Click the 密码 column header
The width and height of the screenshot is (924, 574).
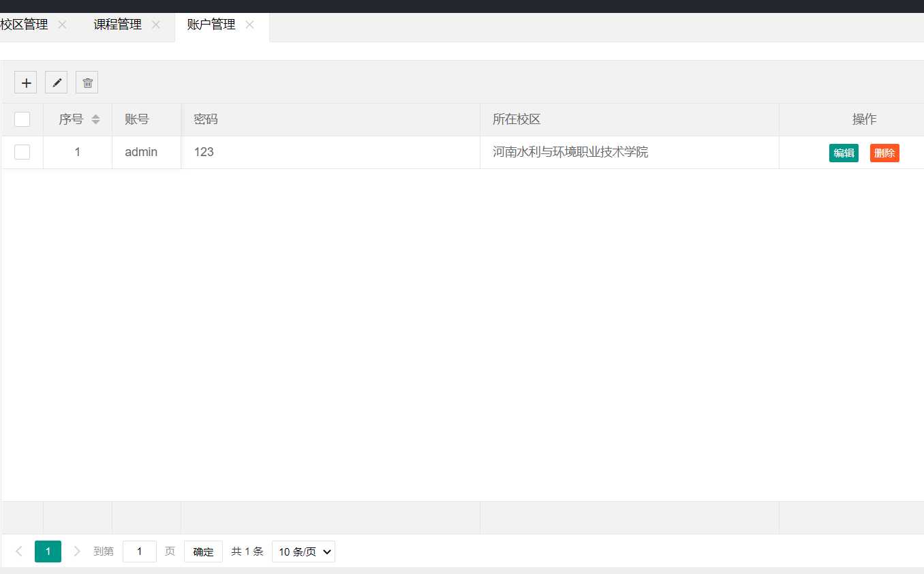[330, 119]
